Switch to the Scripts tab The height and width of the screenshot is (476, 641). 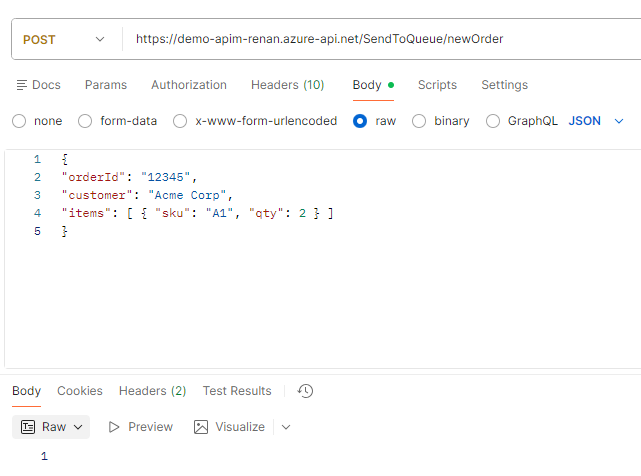pos(437,85)
